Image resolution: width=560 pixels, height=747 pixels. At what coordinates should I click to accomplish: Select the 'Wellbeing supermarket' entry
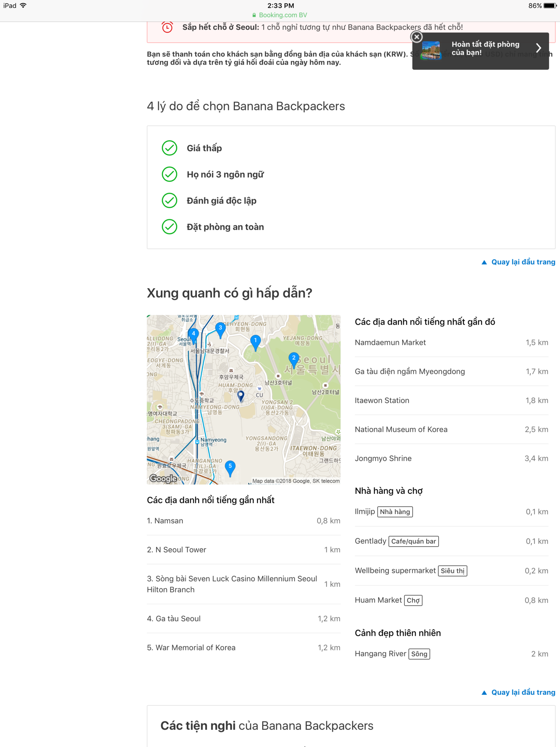(x=451, y=571)
